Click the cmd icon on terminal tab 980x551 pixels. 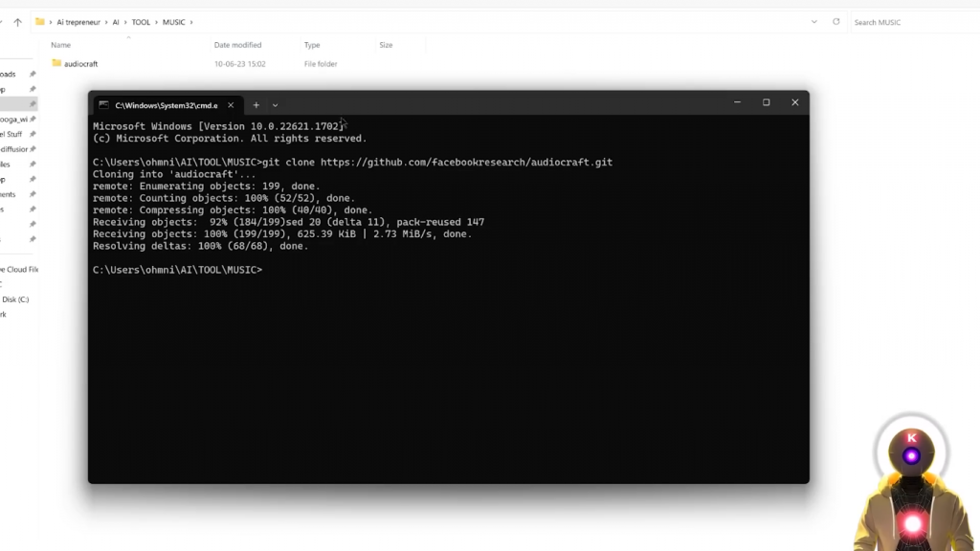coord(103,105)
